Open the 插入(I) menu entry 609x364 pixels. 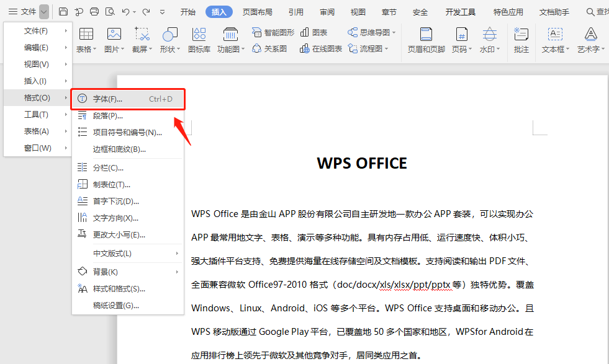tap(38, 81)
